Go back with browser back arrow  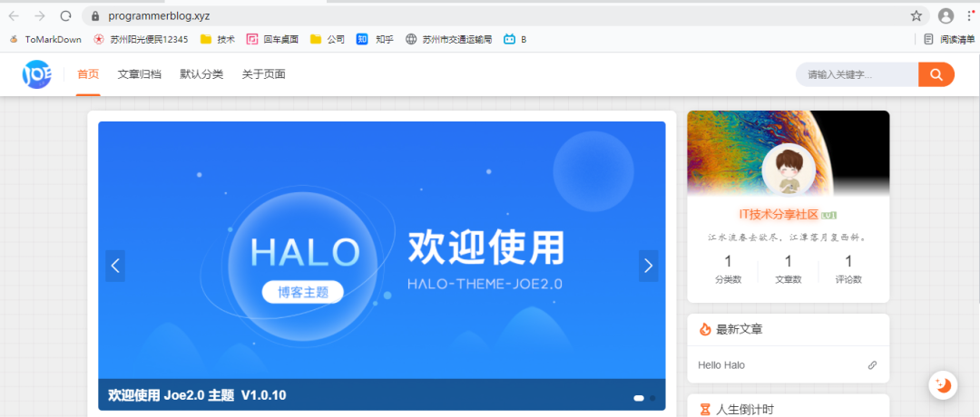point(14,16)
